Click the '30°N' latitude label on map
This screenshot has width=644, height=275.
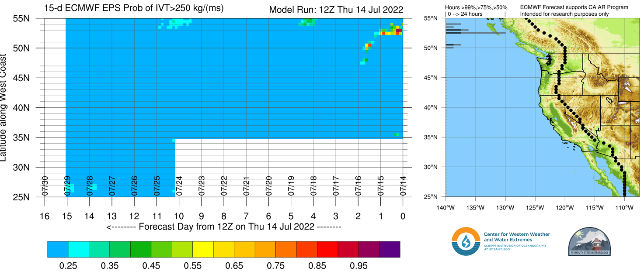click(430, 167)
